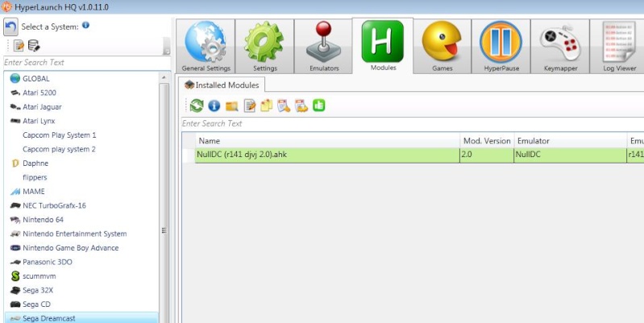Sort by Emulator column header

pyautogui.click(x=571, y=141)
